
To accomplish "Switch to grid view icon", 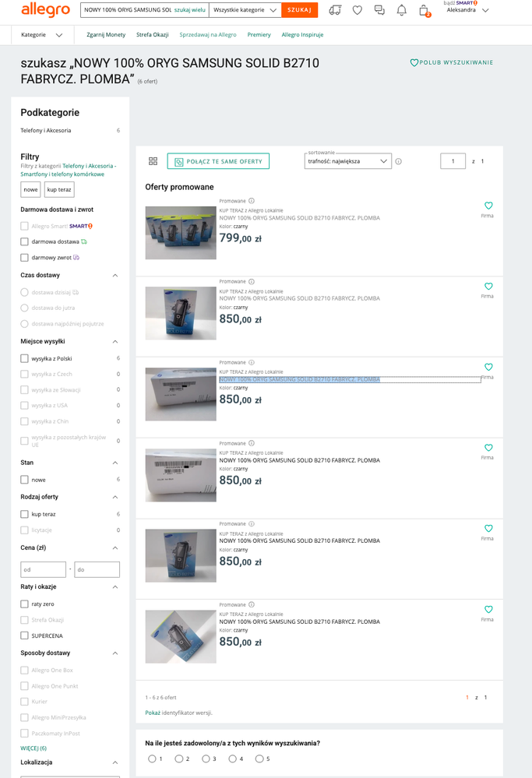I will click(153, 161).
